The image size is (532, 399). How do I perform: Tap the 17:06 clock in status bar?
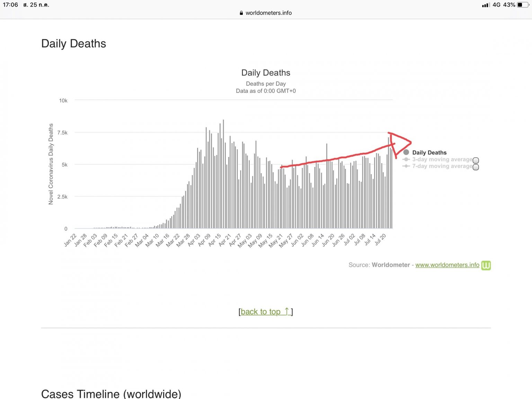10,5
